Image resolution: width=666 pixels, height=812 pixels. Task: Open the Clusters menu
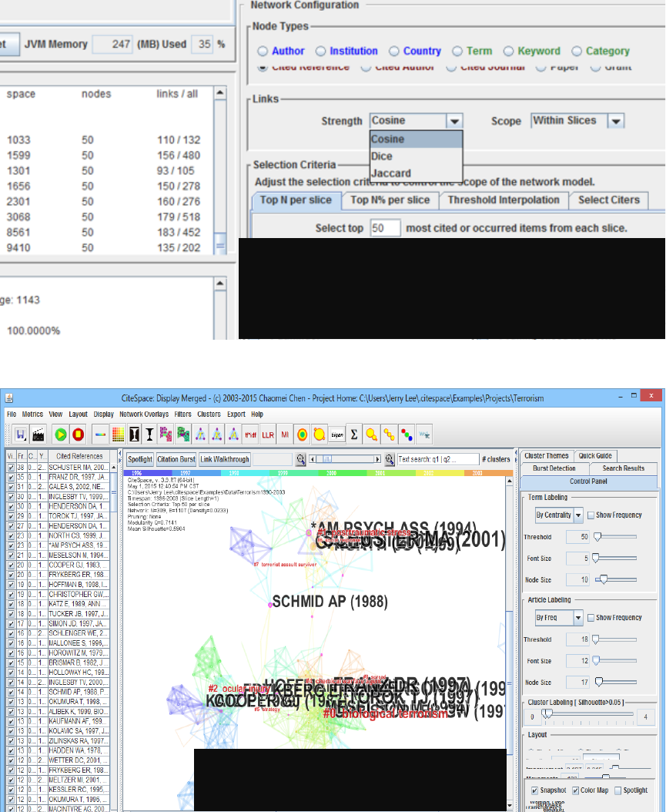(209, 414)
